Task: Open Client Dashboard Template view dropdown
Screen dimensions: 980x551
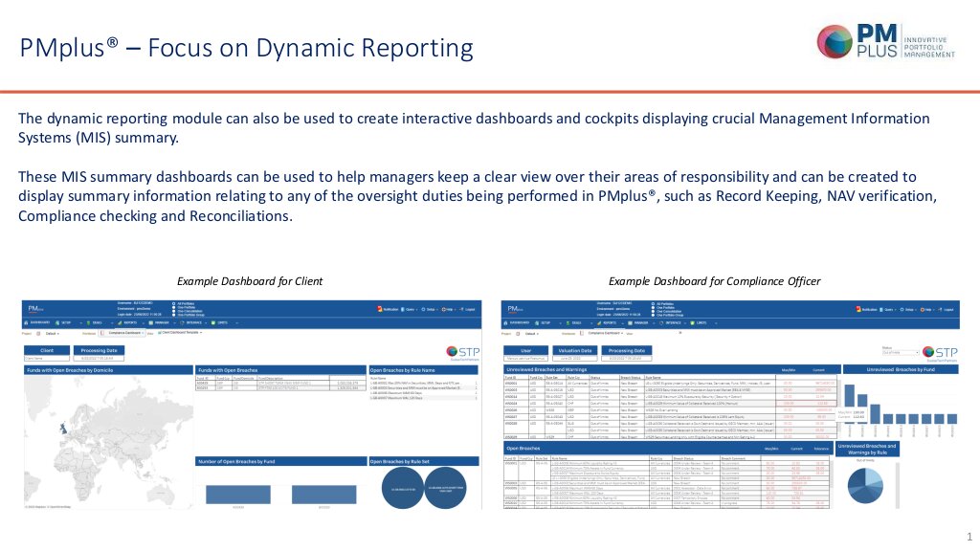Action: coord(181,332)
